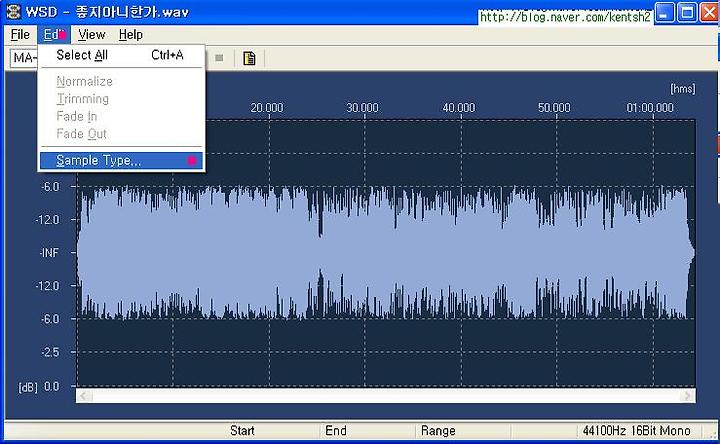Click the waveform at the 30.000 mark
Screen dimensions: 720x444
pos(365,253)
